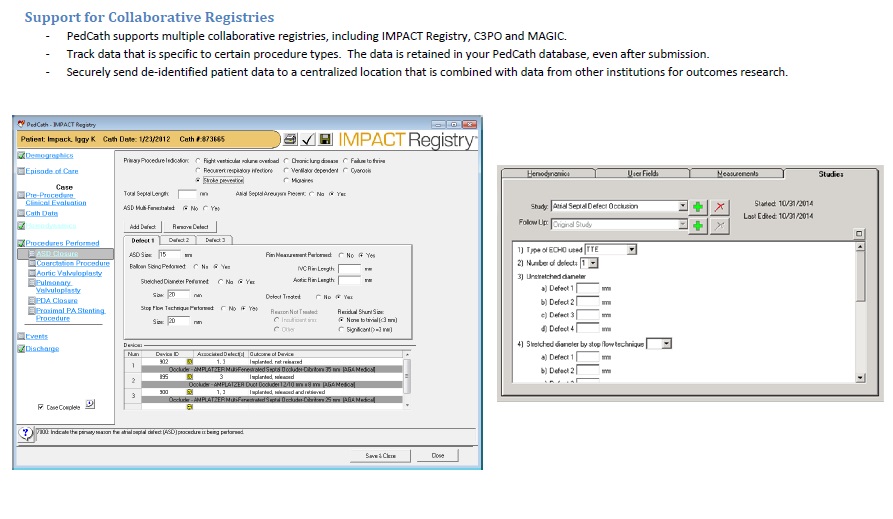Open the Follow Up Original Study dropdown
The width and height of the screenshot is (893, 519).
(x=682, y=224)
